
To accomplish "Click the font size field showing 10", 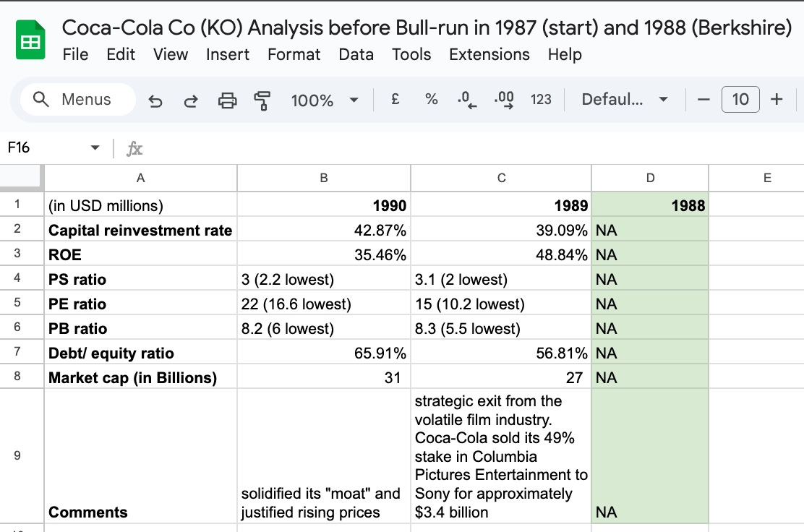I will tap(740, 100).
